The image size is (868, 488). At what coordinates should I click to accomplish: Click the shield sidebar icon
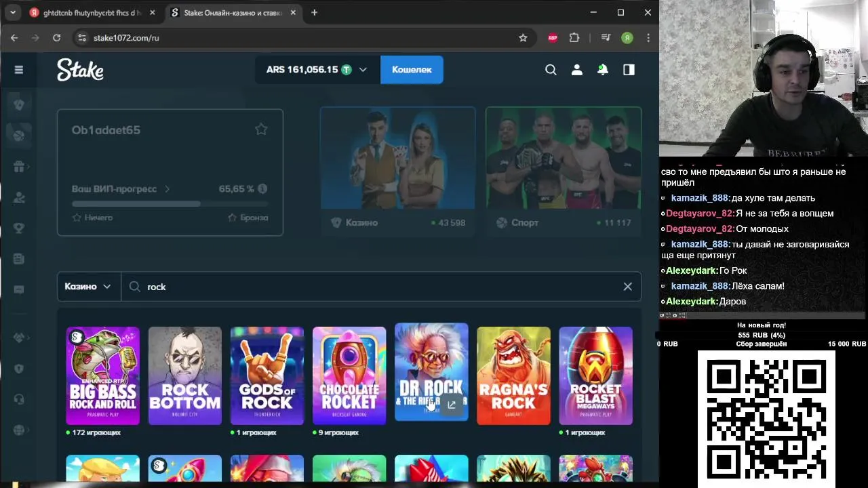click(x=19, y=369)
